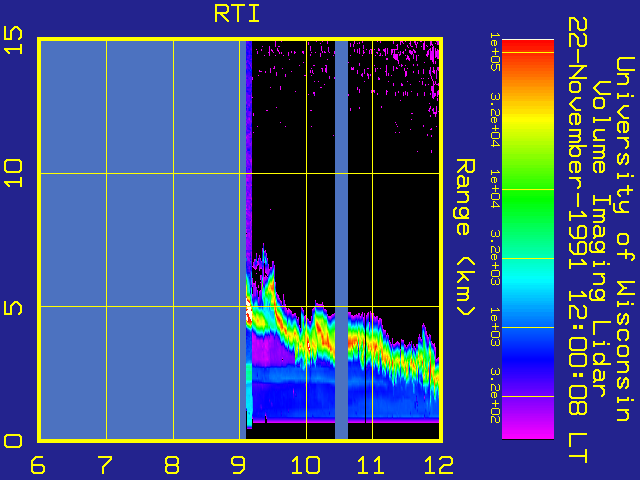Click the time axis label 8
Image resolution: width=640 pixels, height=480 pixels.
pyautogui.click(x=172, y=465)
